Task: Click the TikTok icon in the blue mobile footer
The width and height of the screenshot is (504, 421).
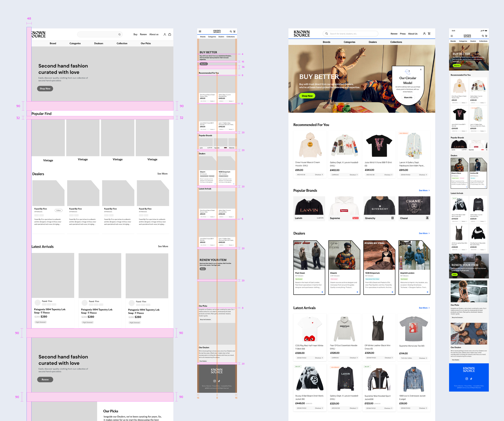Action: click(x=471, y=379)
